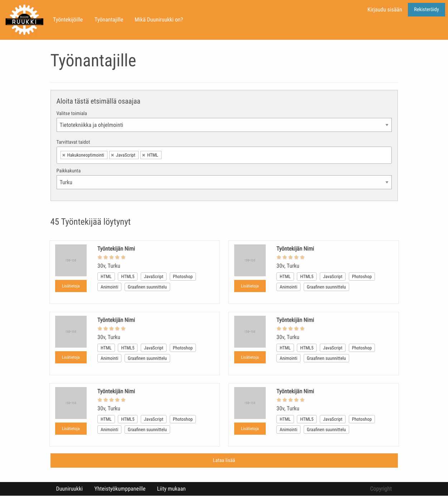Click inside the Tarvittavat taidot field
Viewport: 448px width, 496px height.
click(x=276, y=155)
